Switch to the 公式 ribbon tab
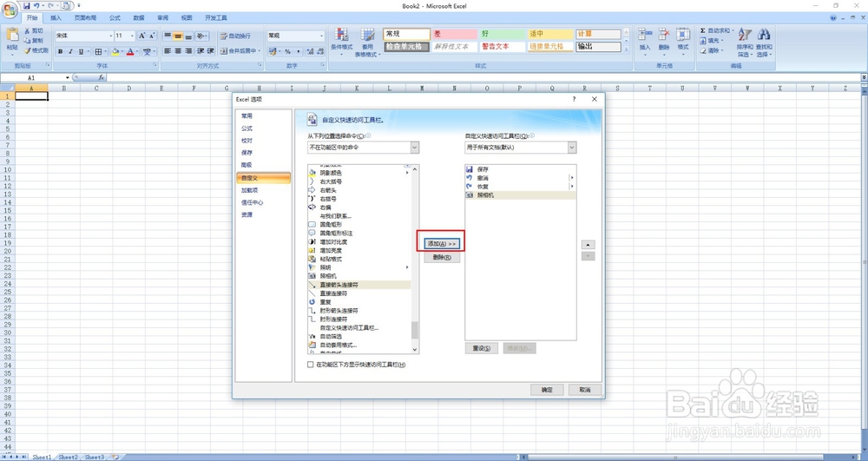This screenshot has height=461, width=868. [x=115, y=17]
